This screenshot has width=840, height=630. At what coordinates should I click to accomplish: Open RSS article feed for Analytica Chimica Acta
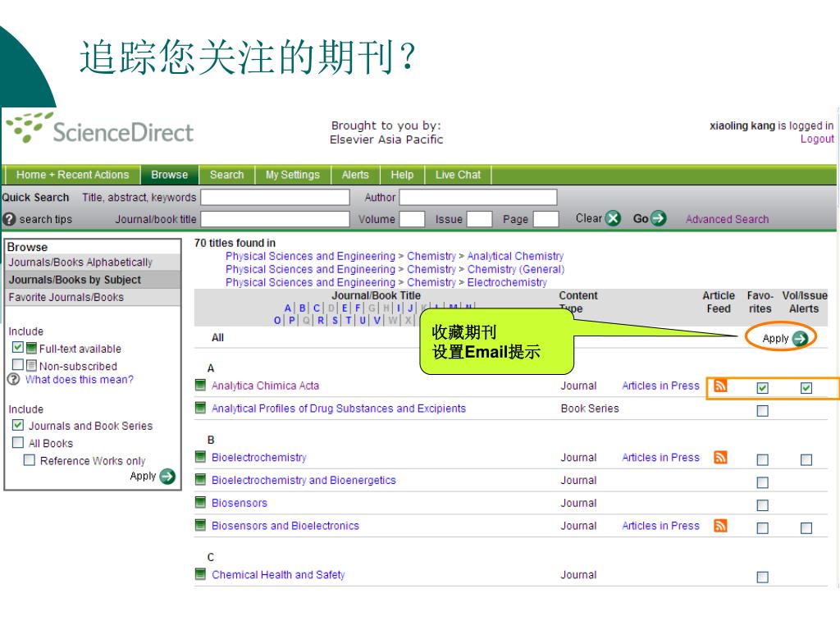pos(720,386)
